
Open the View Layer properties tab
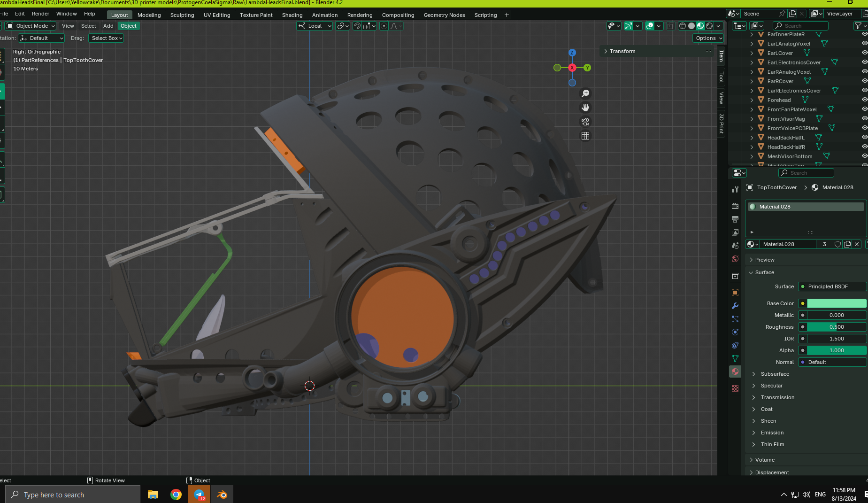coord(735,232)
